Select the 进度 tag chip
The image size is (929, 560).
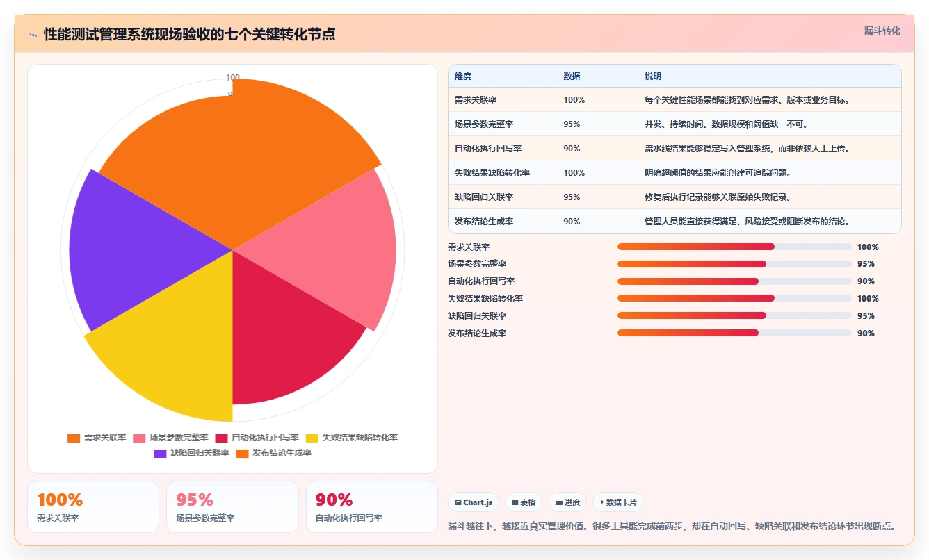coord(567,502)
